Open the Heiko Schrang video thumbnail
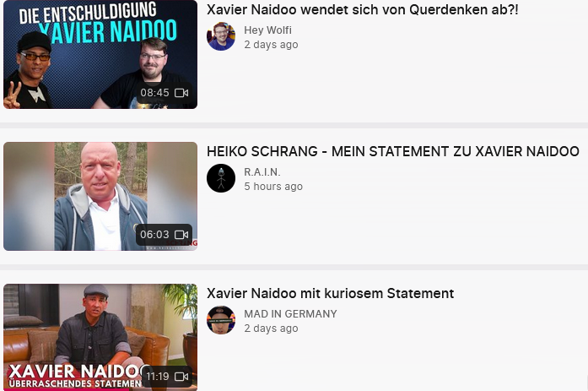 click(x=100, y=196)
